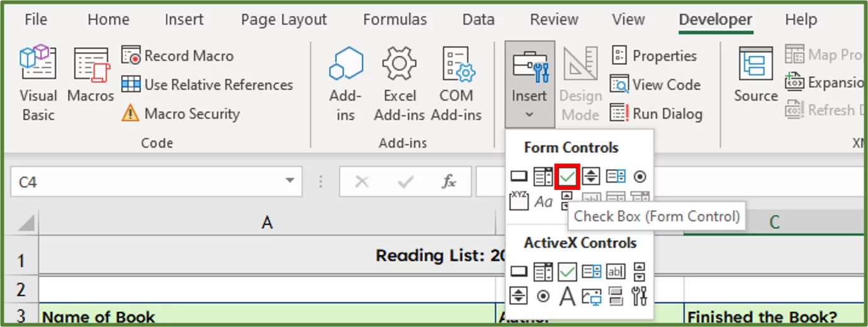868x327 pixels.
Task: Click Run Dialog
Action: 657,114
